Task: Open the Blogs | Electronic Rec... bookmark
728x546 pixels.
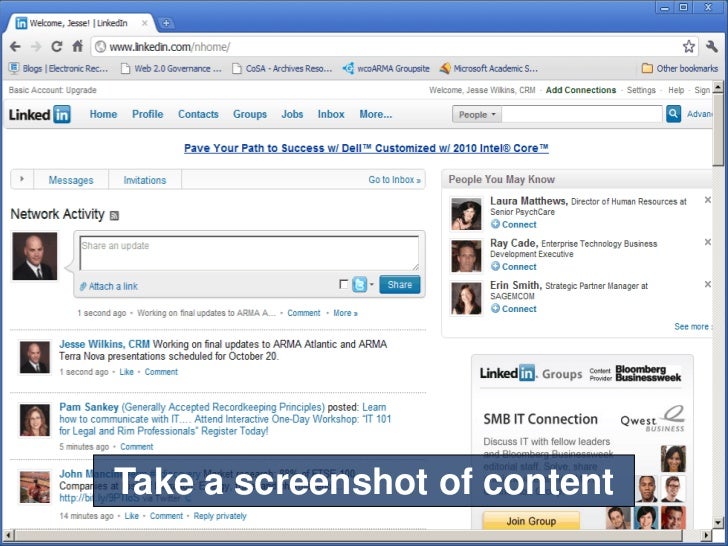Action: (x=58, y=68)
